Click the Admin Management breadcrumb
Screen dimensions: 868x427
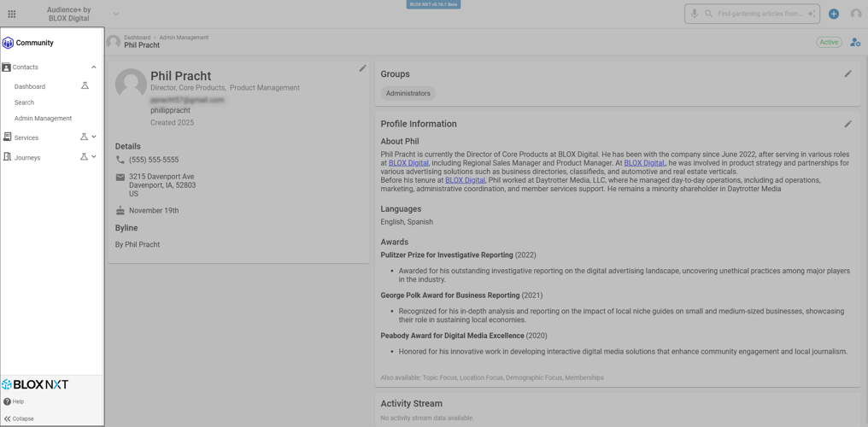(185, 38)
